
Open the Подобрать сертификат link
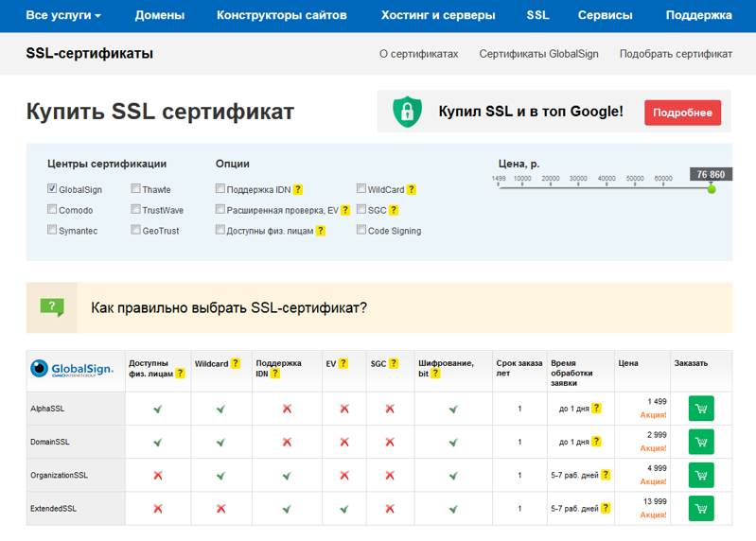point(676,54)
